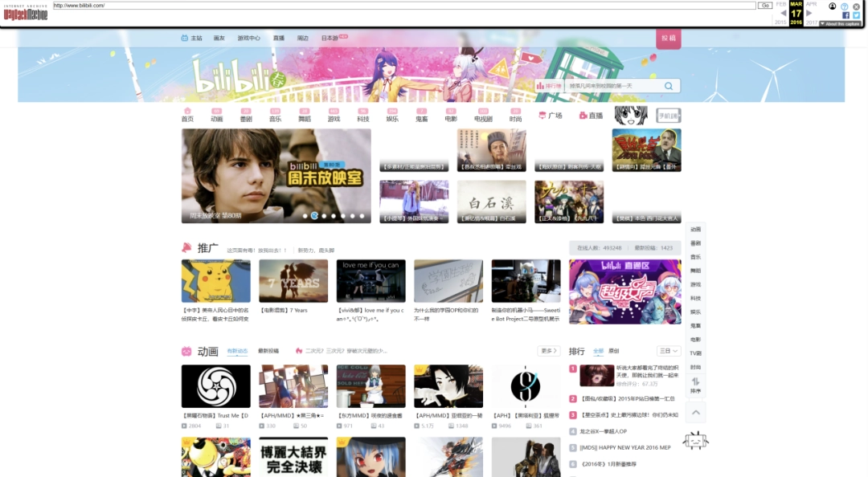Open the 周末放映室 carousel banner
868x477 pixels.
[x=276, y=176]
